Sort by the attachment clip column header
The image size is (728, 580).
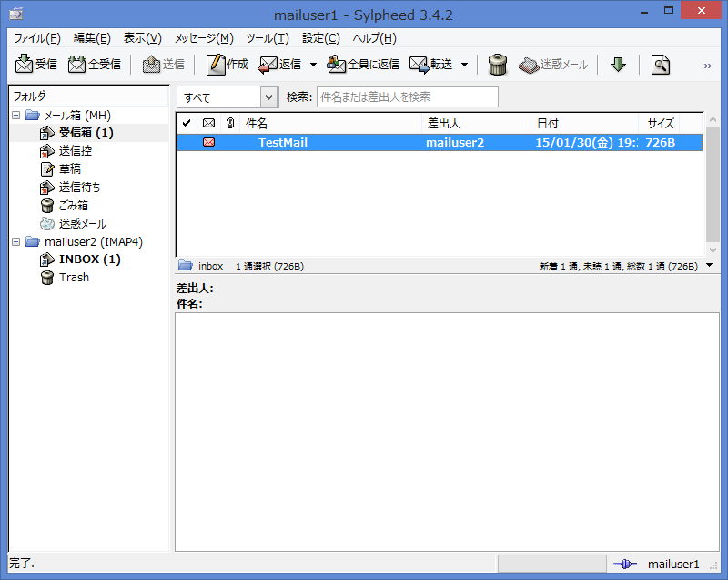coord(230,123)
